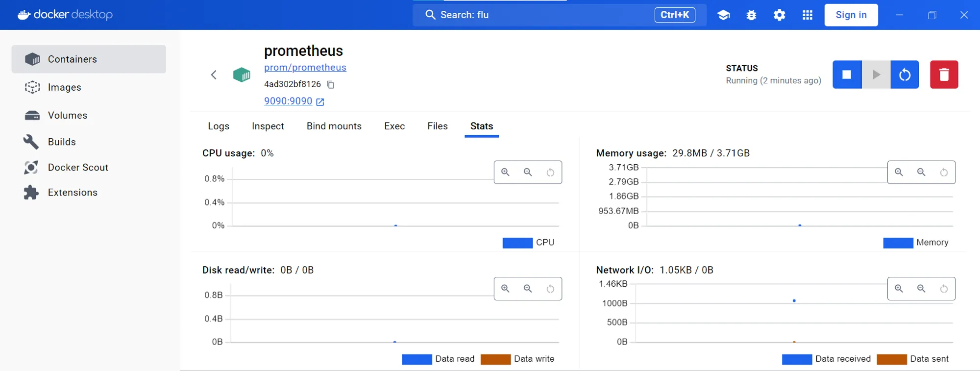Open port 9090:9090 external link icon
The width and height of the screenshot is (980, 371).
(x=320, y=102)
